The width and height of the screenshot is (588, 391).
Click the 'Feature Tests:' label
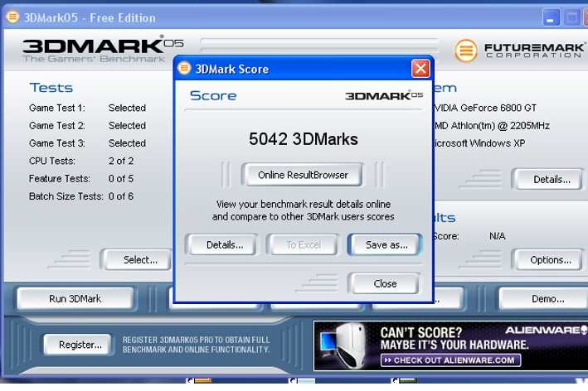click(x=59, y=179)
